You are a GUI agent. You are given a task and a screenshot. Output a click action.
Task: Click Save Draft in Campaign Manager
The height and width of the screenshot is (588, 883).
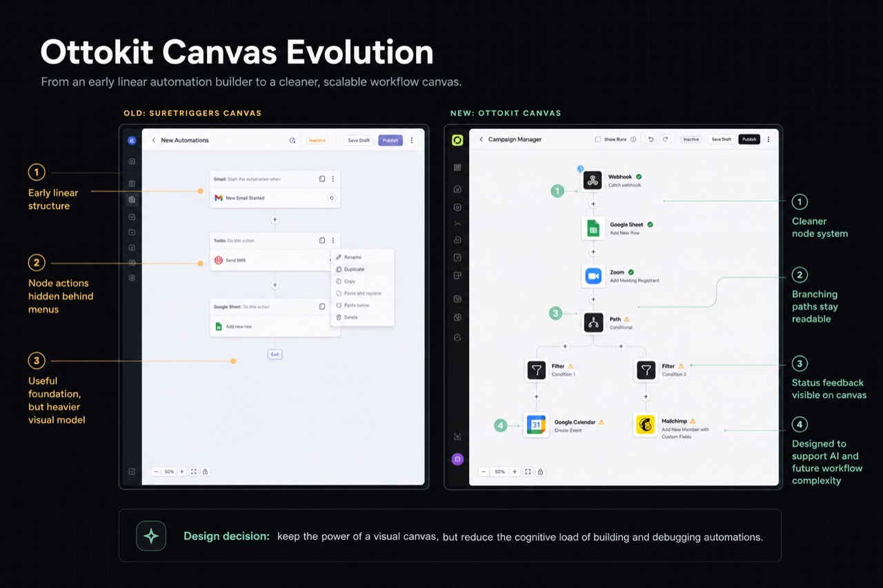click(x=722, y=139)
